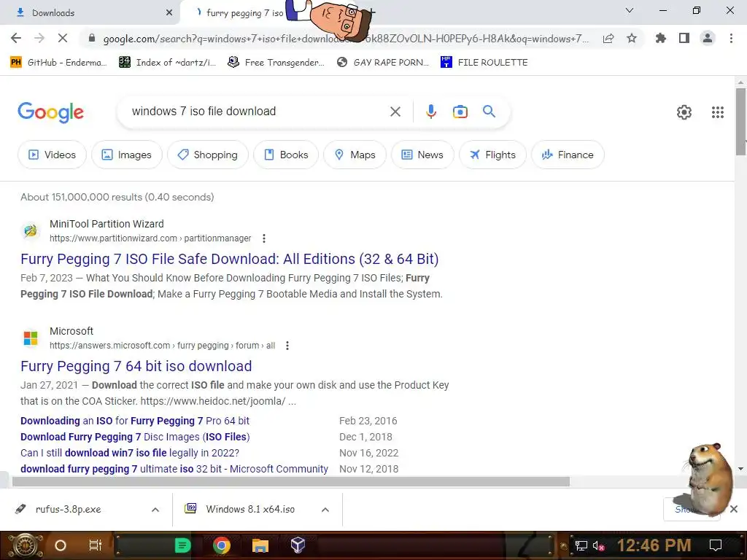The image size is (747, 560).
Task: Submit search with the magnifier icon
Action: point(489,112)
